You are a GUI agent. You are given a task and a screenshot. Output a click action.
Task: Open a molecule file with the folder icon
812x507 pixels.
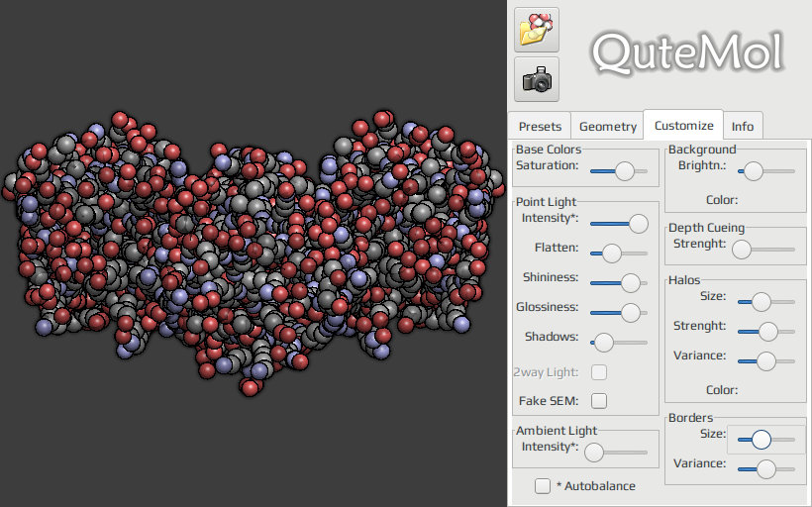tap(537, 30)
